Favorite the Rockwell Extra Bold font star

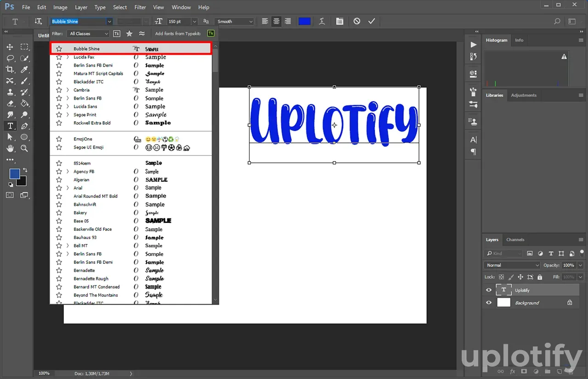pyautogui.click(x=59, y=123)
